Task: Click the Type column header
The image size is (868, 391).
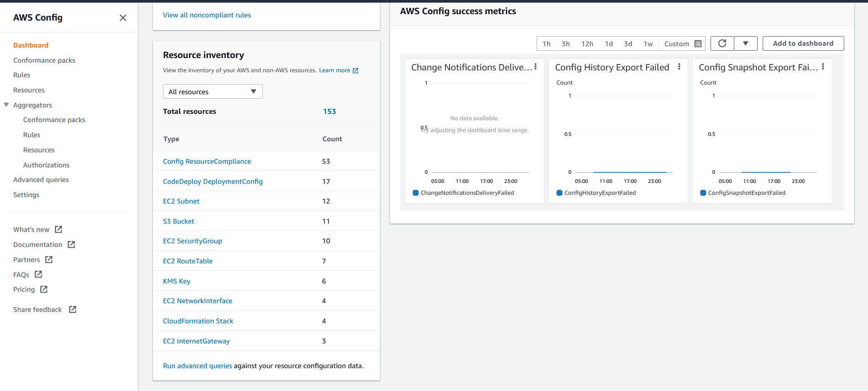Action: [171, 139]
